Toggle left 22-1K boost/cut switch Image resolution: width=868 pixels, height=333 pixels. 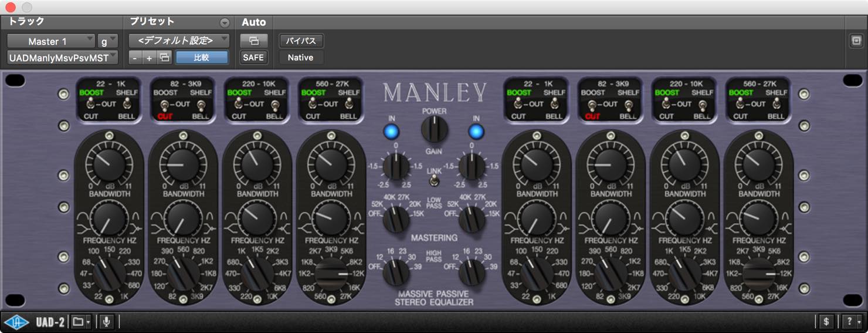91,104
